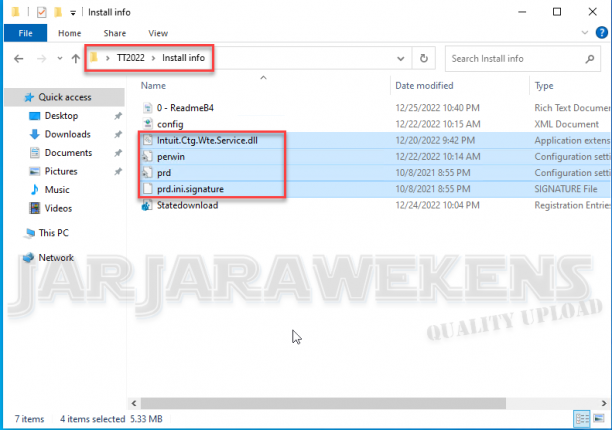This screenshot has height=430, width=612.
Task: Click the date 12/25/2022 10:40 PM
Action: click(437, 108)
